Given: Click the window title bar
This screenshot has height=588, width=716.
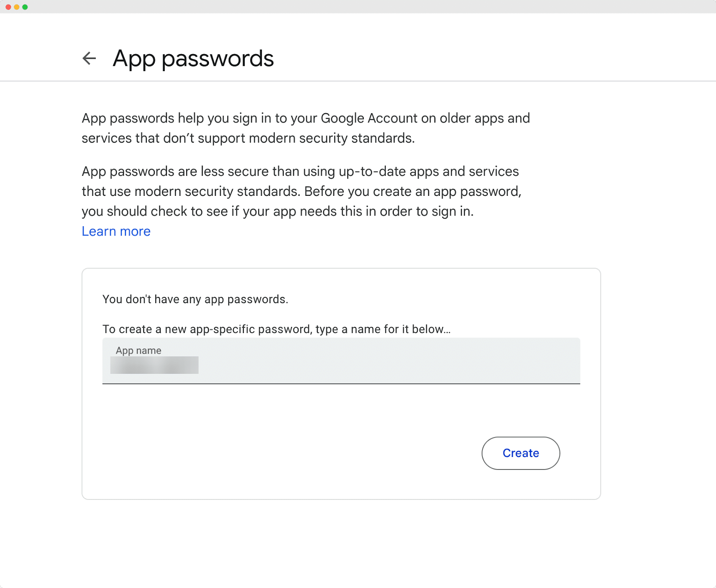Looking at the screenshot, I should point(358,7).
